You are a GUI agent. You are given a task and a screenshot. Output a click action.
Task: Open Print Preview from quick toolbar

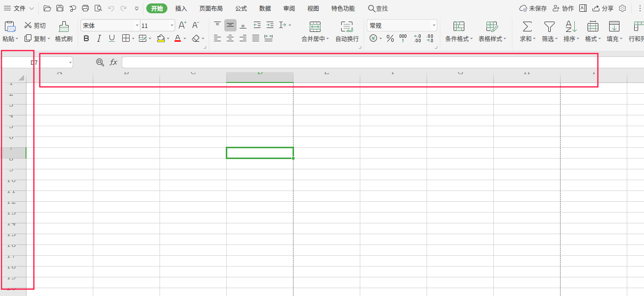coord(98,8)
